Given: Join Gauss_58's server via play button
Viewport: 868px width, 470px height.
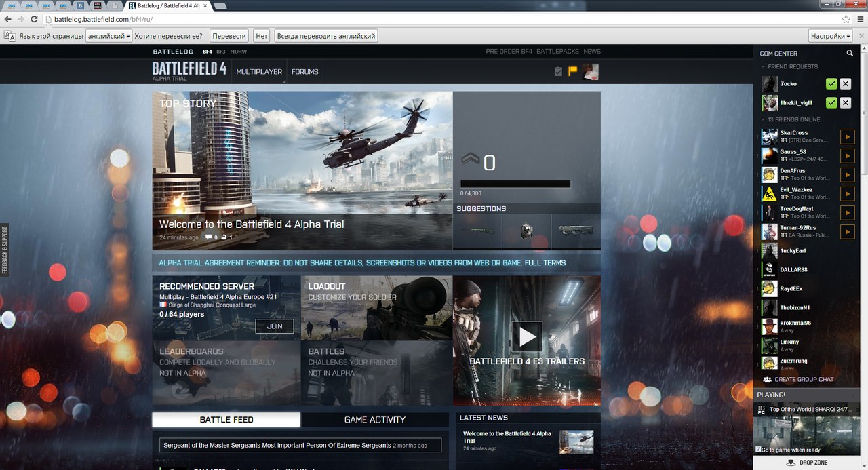Looking at the screenshot, I should (x=847, y=156).
